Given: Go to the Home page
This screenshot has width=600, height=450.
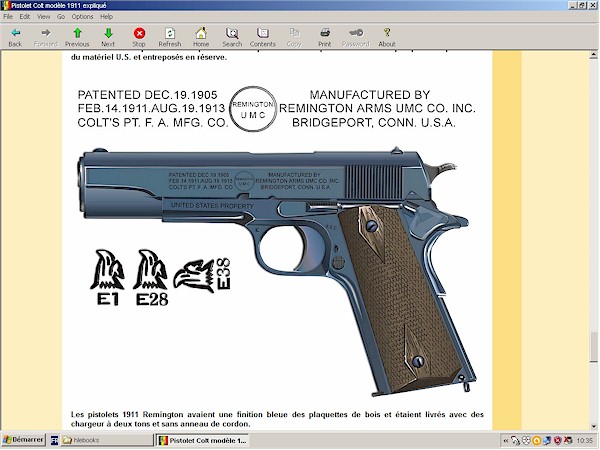Looking at the screenshot, I should coord(201,37).
